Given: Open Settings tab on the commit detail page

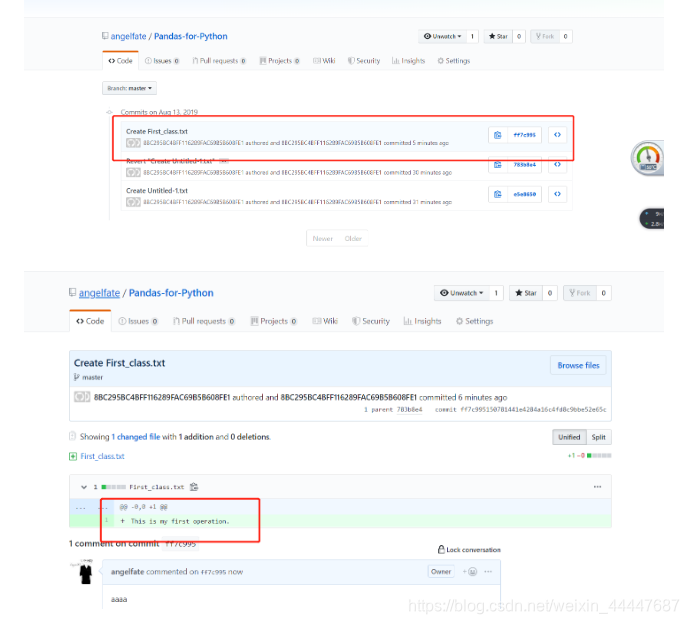Looking at the screenshot, I should pyautogui.click(x=475, y=321).
